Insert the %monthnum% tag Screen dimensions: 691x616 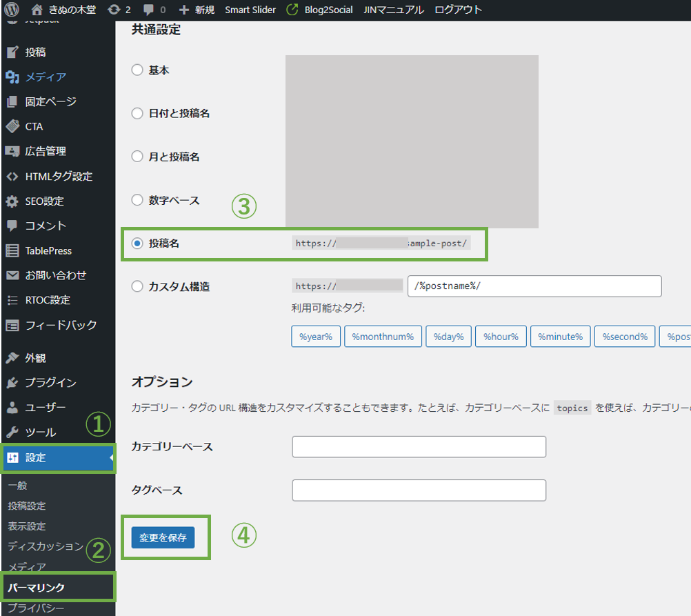coord(384,336)
